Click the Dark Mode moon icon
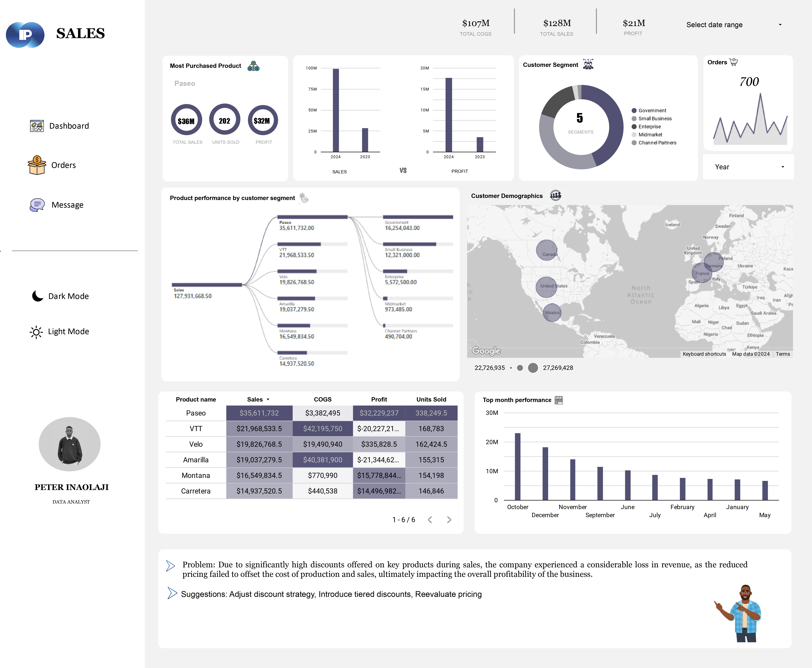 point(37,296)
